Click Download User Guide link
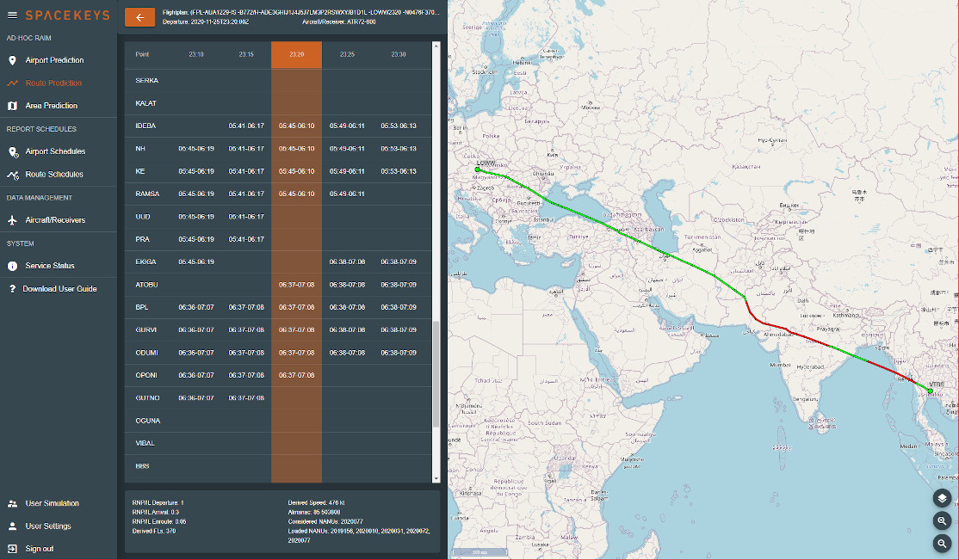Viewport: 959px width, 560px height. coord(59,288)
